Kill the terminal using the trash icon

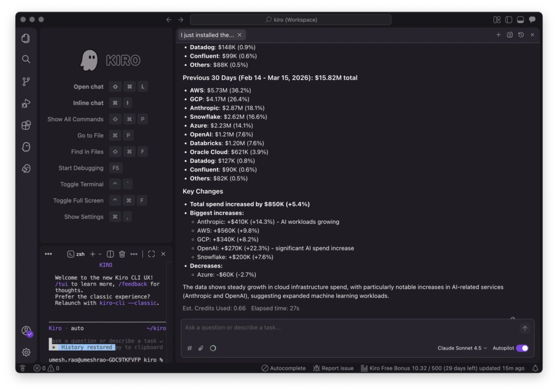click(122, 253)
